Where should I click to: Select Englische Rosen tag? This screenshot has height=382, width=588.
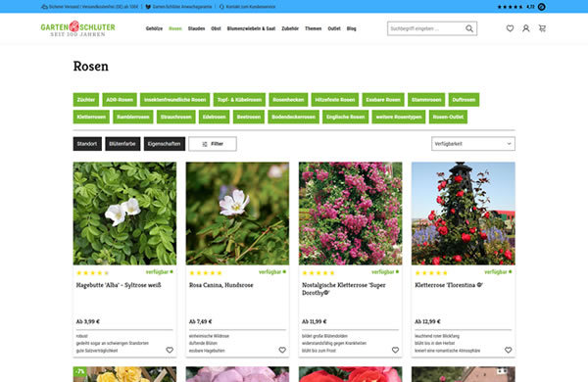coord(345,117)
